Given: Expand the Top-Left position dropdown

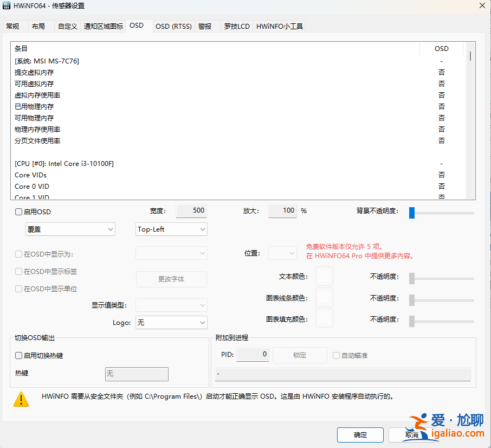Looking at the screenshot, I should tap(171, 229).
